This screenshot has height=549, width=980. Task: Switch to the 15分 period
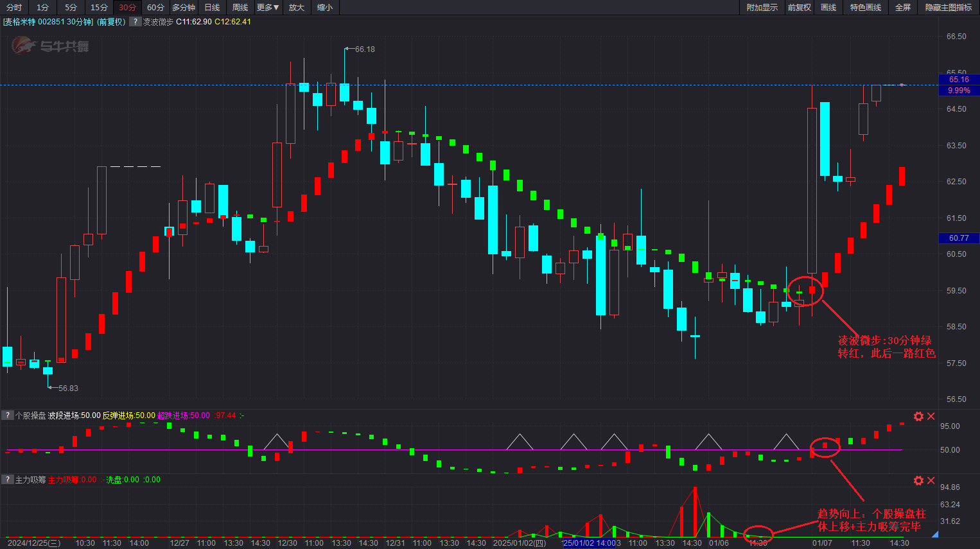click(99, 8)
